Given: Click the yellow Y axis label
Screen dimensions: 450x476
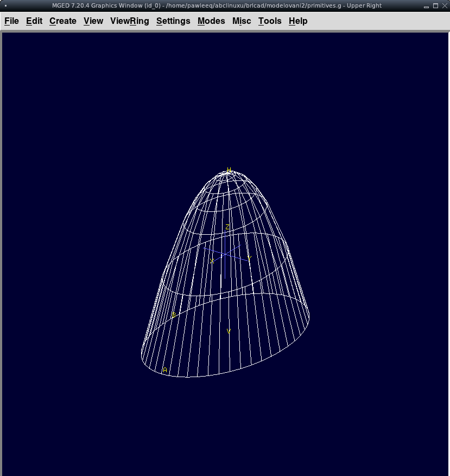Looking at the screenshot, I should click(249, 259).
